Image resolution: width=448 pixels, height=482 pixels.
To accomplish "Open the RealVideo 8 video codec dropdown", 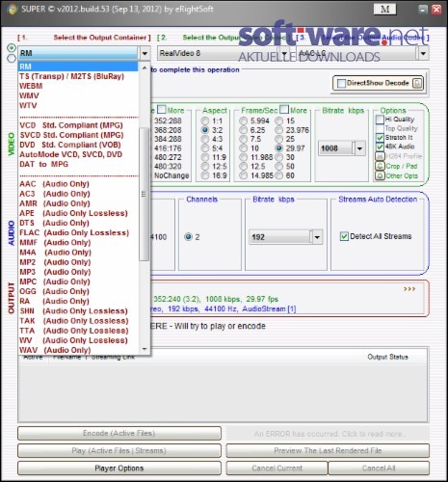I will point(284,53).
